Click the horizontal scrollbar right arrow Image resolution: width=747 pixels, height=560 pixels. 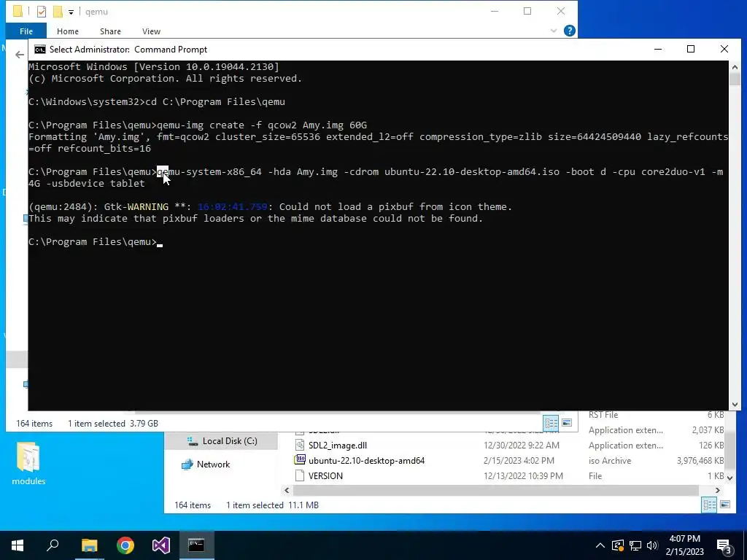718,491
